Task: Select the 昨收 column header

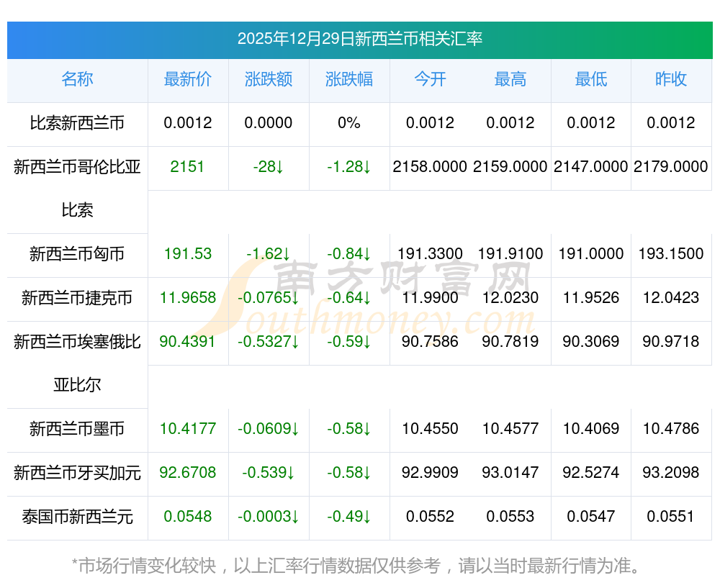Action: click(671, 79)
